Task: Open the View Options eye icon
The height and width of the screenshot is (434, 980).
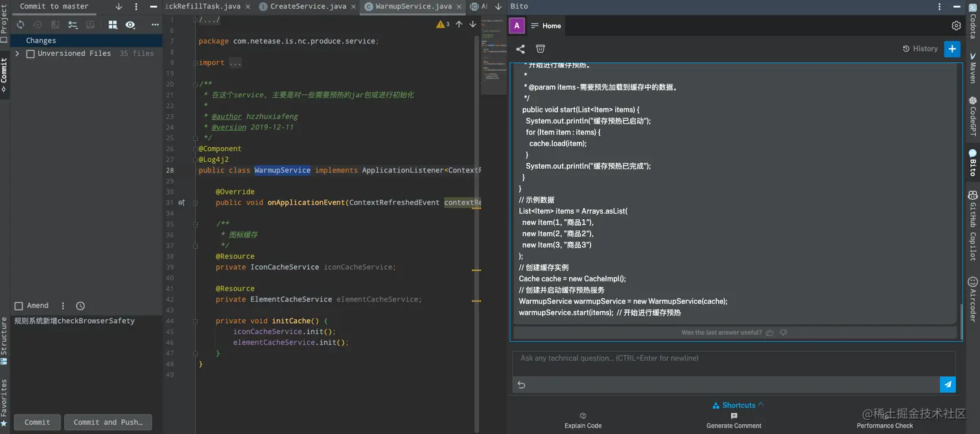Action: [x=130, y=25]
